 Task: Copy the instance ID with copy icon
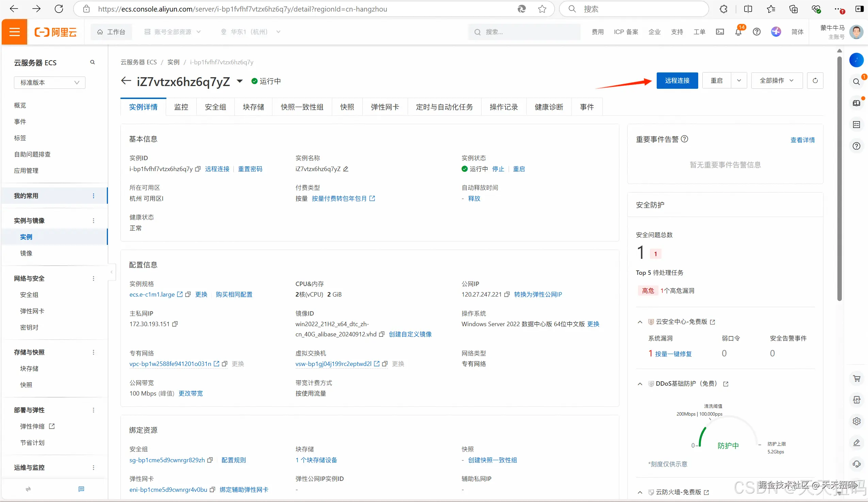point(198,169)
